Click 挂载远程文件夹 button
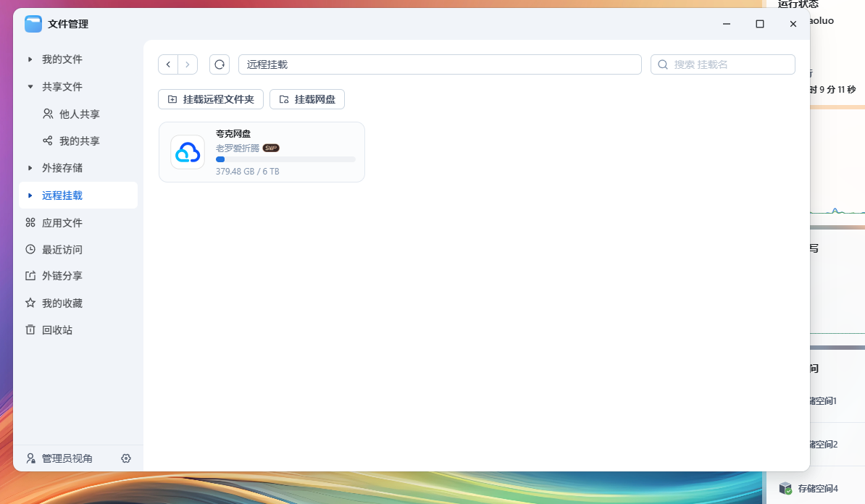This screenshot has width=865, height=504. click(211, 99)
